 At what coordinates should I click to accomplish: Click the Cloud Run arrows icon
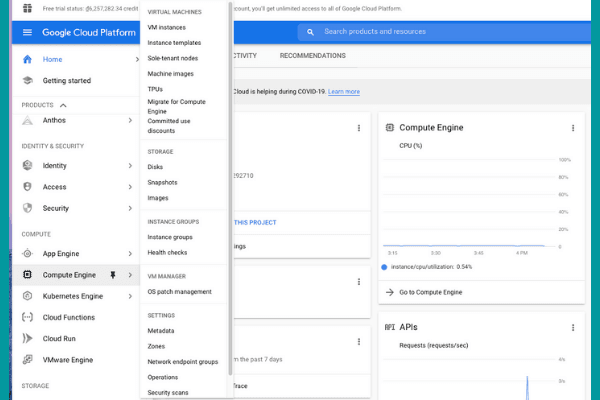click(x=27, y=338)
